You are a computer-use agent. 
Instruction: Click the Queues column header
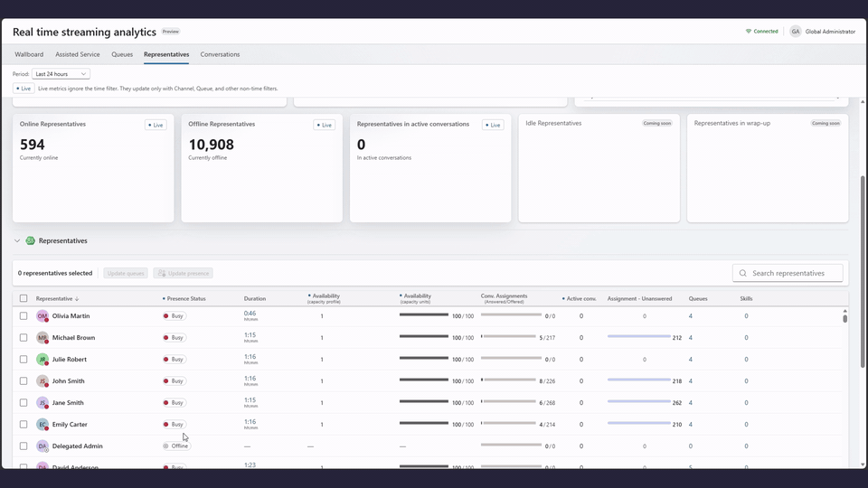(x=698, y=299)
